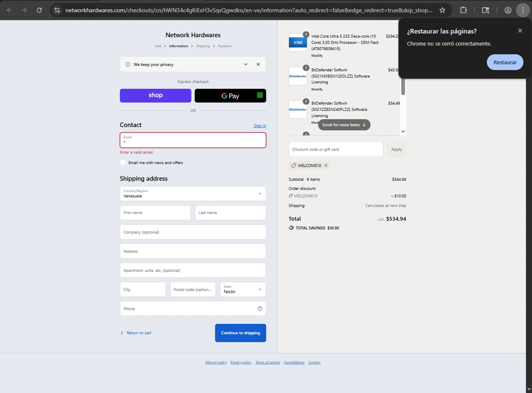This screenshot has height=393, width=532.
Task: Click the phone help question mark icon
Action: point(260,309)
